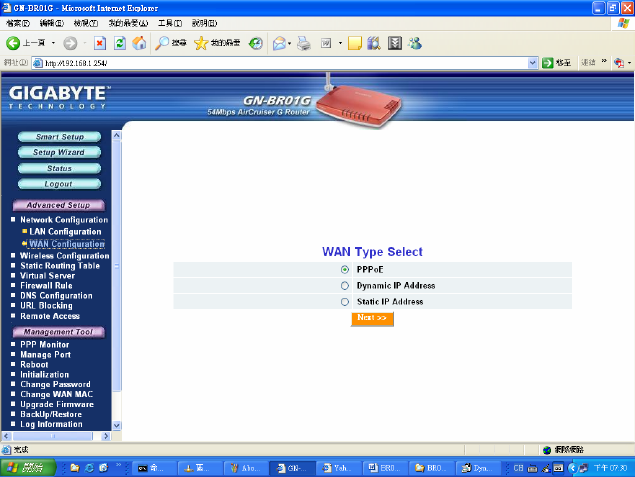This screenshot has width=635, height=477.
Task: Open the Edit menu
Action: 52,23
